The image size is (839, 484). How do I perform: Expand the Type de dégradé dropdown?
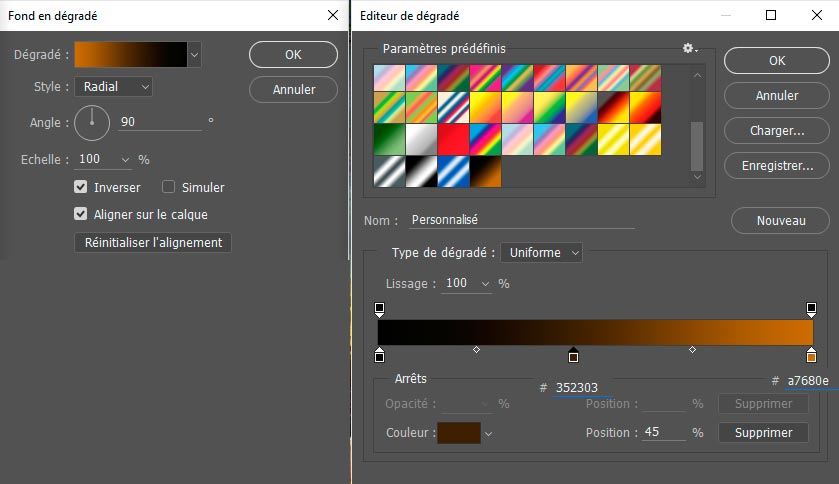[542, 253]
